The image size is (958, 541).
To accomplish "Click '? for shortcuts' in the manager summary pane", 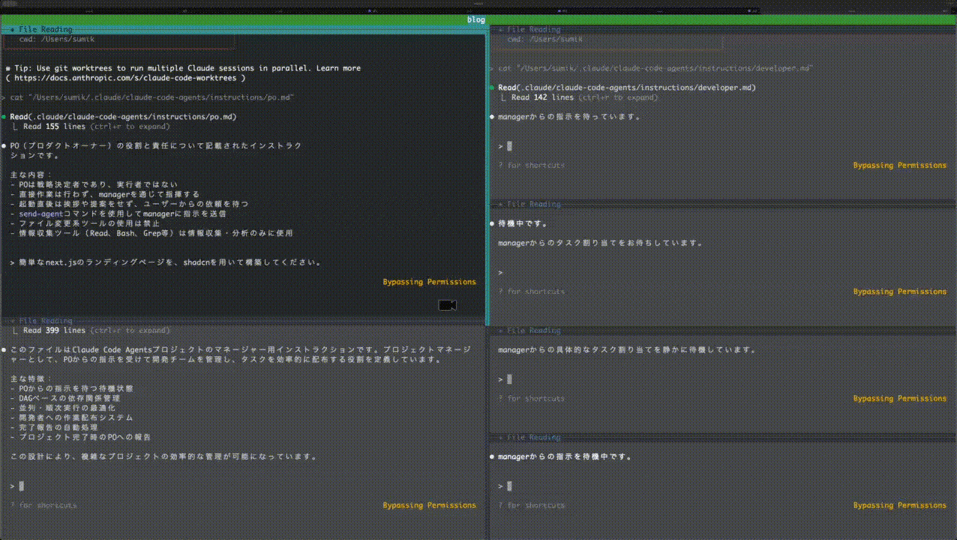I will point(43,506).
